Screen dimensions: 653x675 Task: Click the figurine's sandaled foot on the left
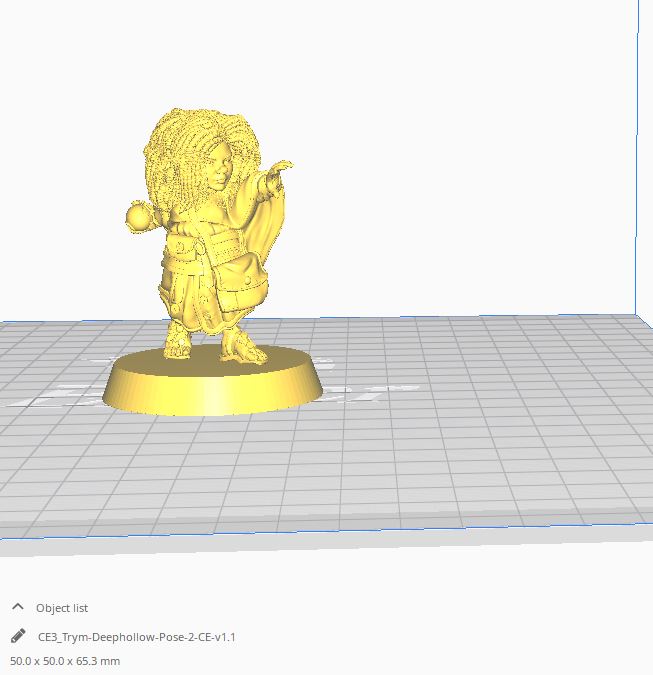click(177, 343)
